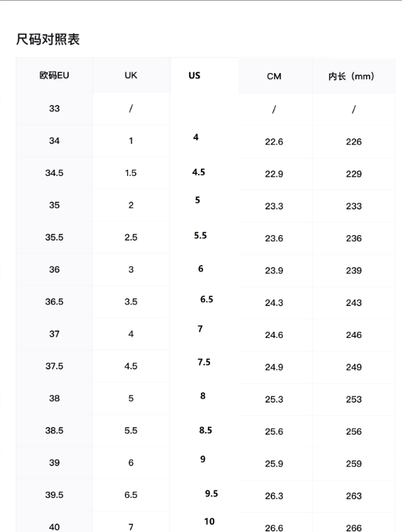Select the 欧码EU column header
Image resolution: width=402 pixels, height=532 pixels.
54,75
